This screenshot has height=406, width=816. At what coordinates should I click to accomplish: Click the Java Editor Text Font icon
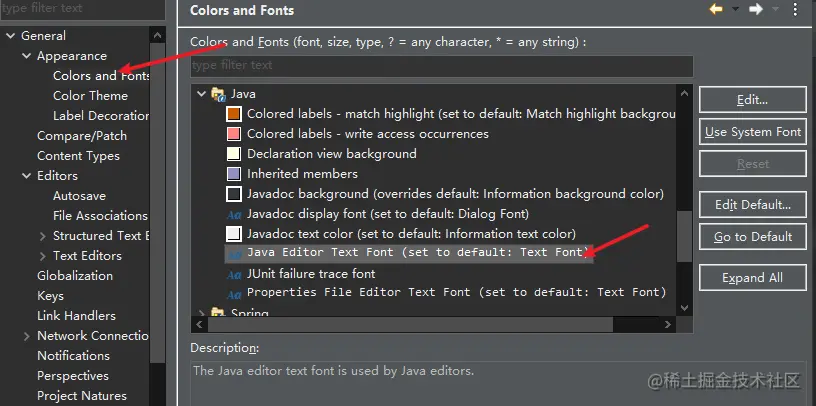234,254
